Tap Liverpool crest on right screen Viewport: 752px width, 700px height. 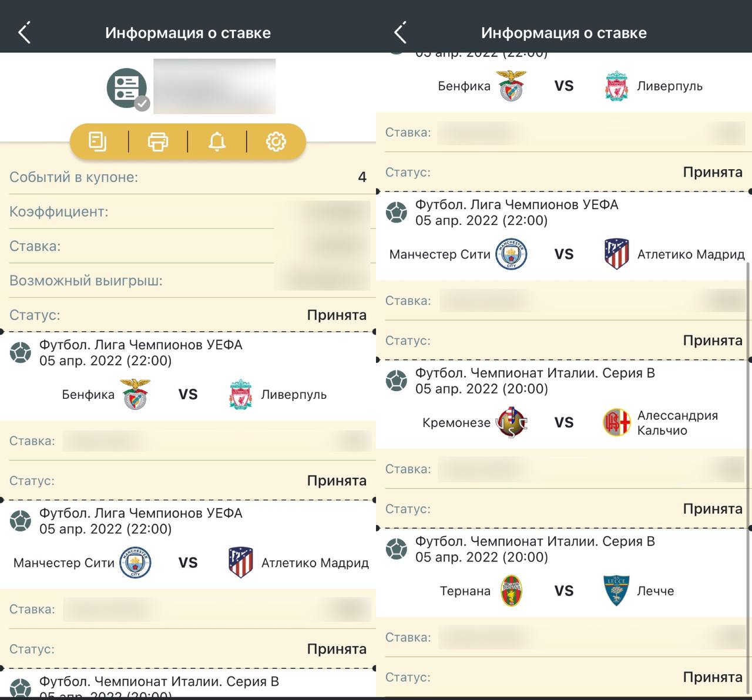617,86
